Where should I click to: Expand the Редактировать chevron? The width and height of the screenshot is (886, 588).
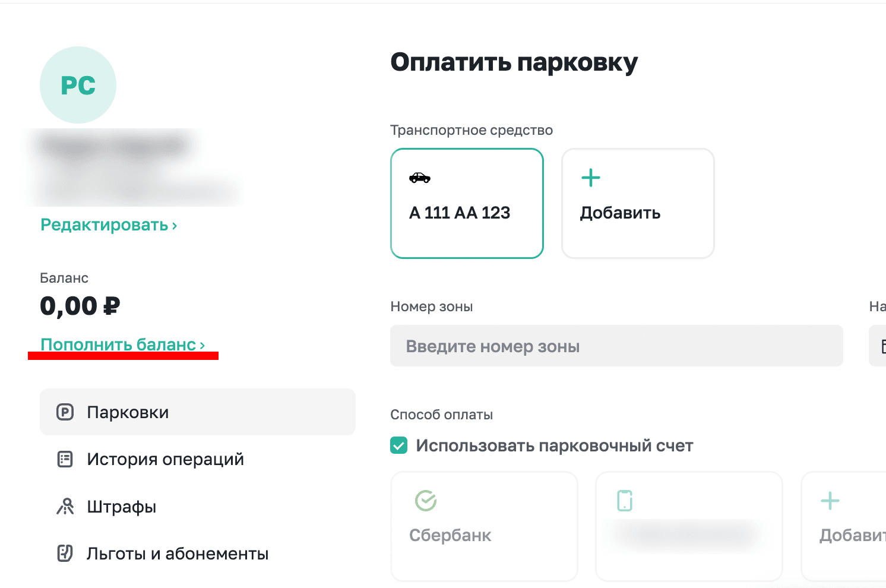pyautogui.click(x=174, y=225)
